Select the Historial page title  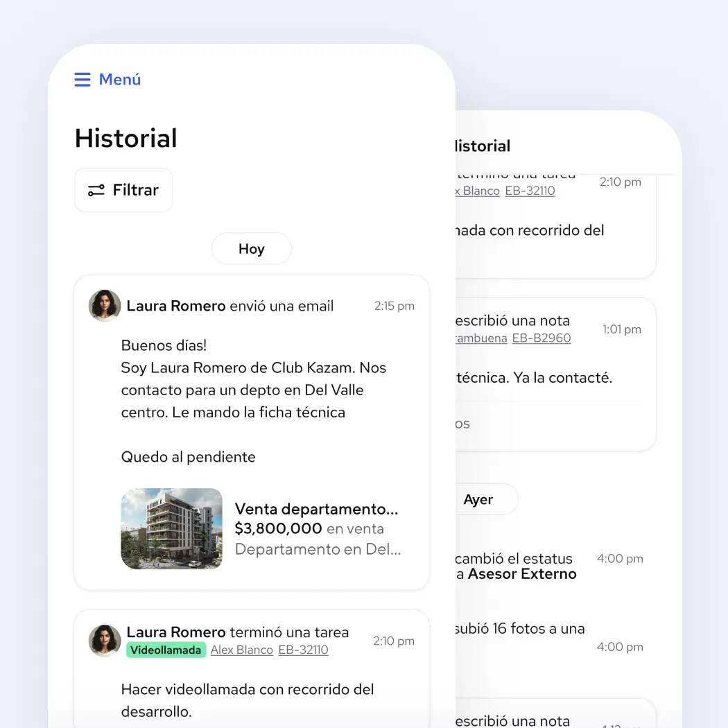tap(125, 138)
